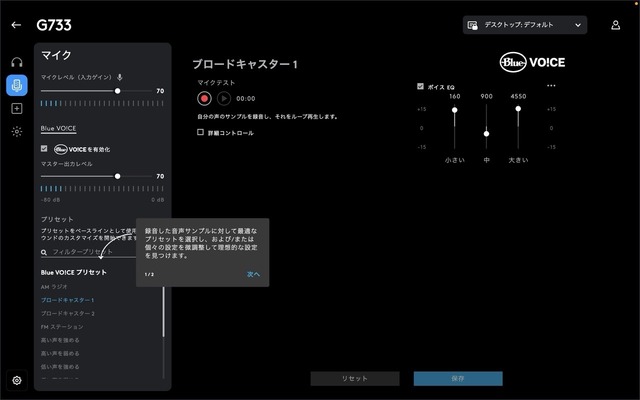Open the three-dot Voice EQ menu
The width and height of the screenshot is (640, 400).
(x=551, y=86)
